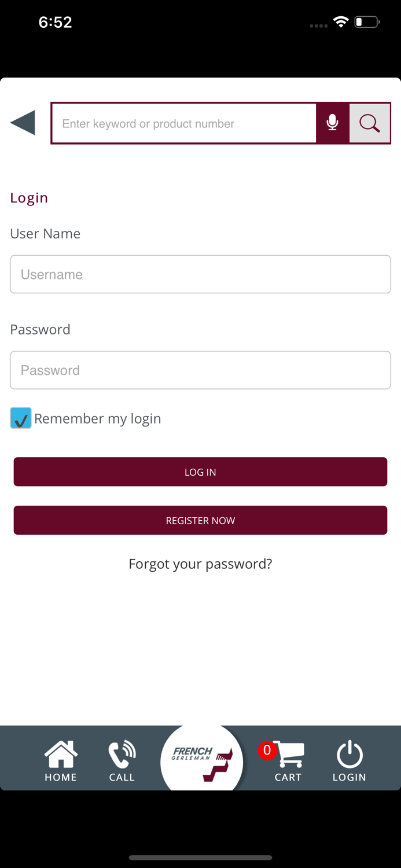Select the Password input field

coord(200,370)
